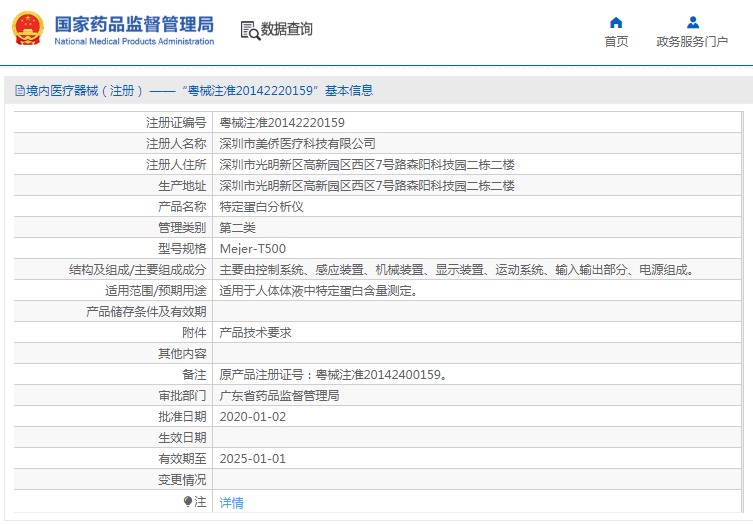Click the 产品技术要求 attachment entry
753x524 pixels.
[x=255, y=333]
